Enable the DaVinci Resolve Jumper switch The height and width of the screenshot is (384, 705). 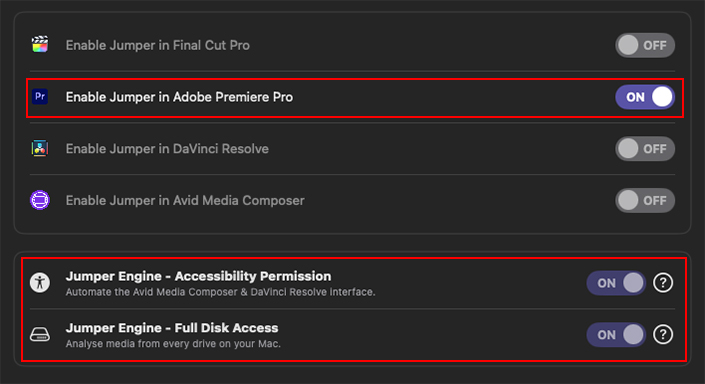click(x=645, y=149)
